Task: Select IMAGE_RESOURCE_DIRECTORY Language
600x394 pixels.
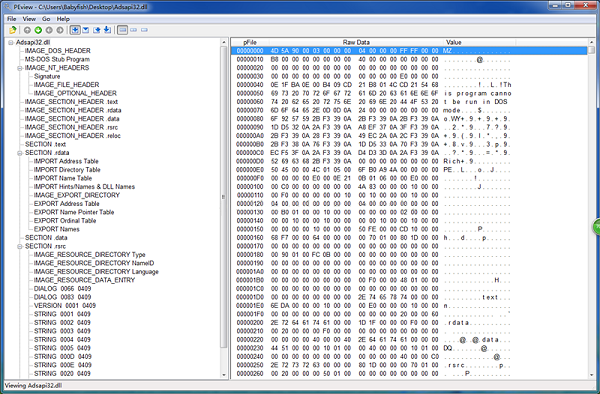Action: [x=96, y=272]
